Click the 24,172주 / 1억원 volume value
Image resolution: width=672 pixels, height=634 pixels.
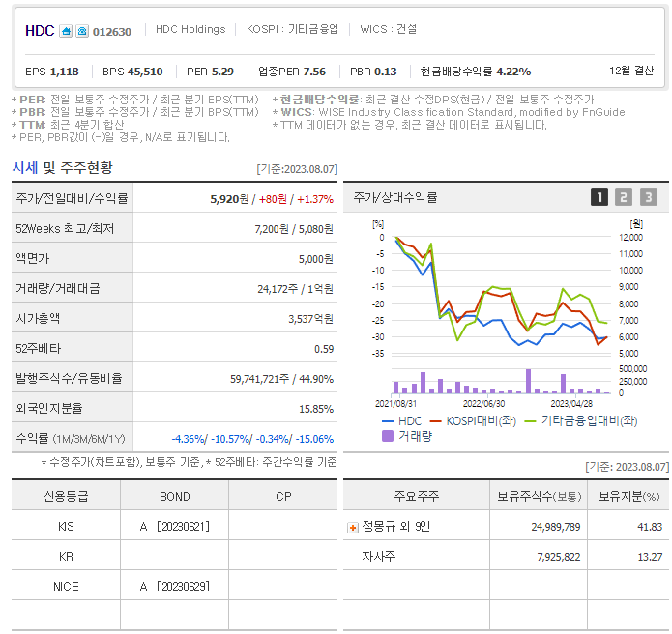point(295,289)
